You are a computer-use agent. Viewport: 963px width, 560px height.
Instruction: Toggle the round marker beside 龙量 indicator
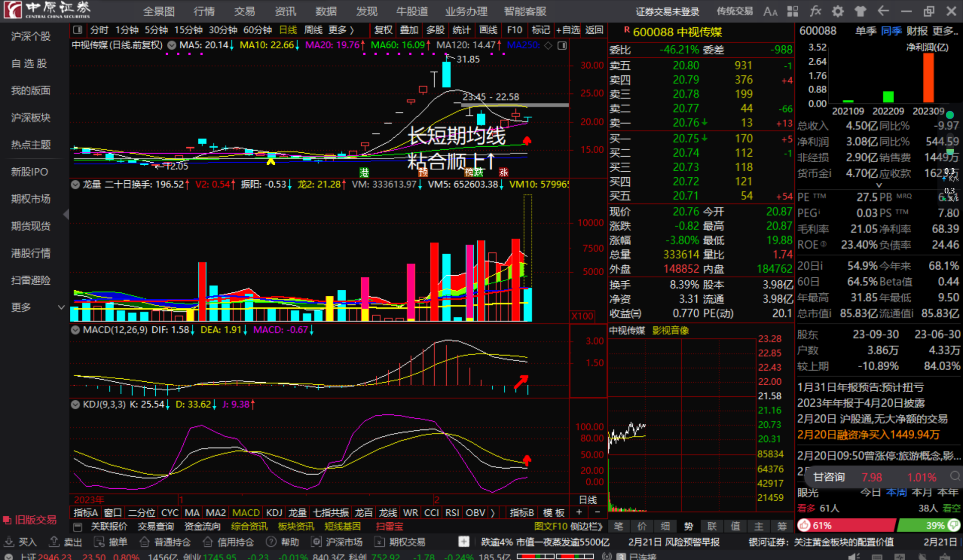[75, 185]
